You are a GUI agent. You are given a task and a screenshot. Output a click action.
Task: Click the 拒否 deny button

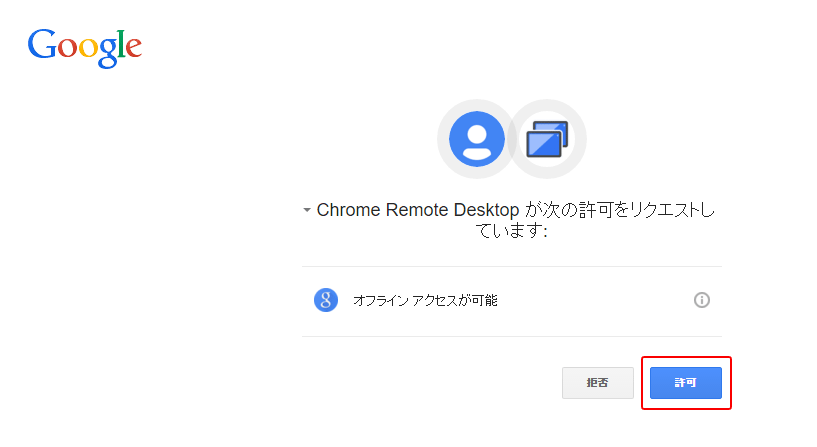pos(598,383)
